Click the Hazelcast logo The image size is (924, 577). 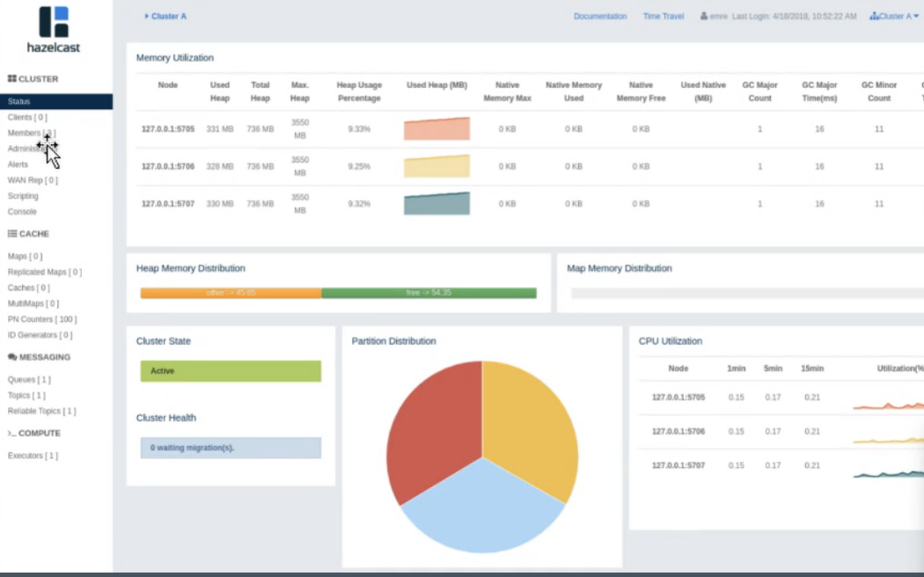(54, 29)
